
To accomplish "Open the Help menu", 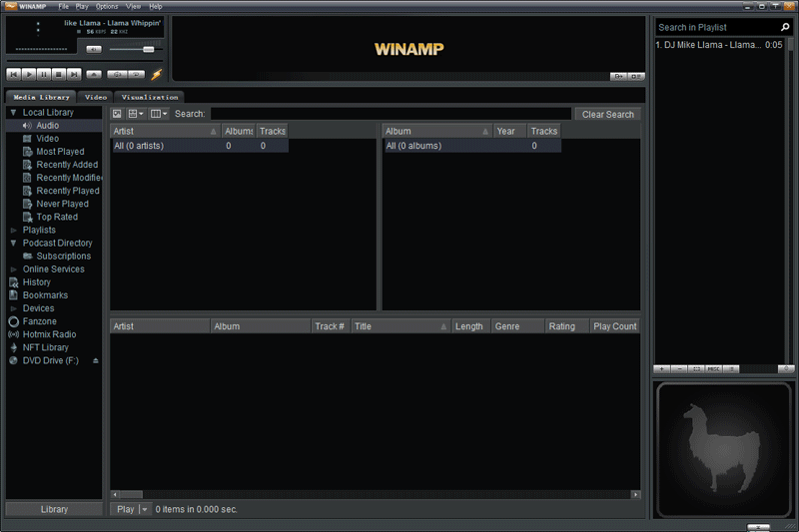I will [156, 7].
